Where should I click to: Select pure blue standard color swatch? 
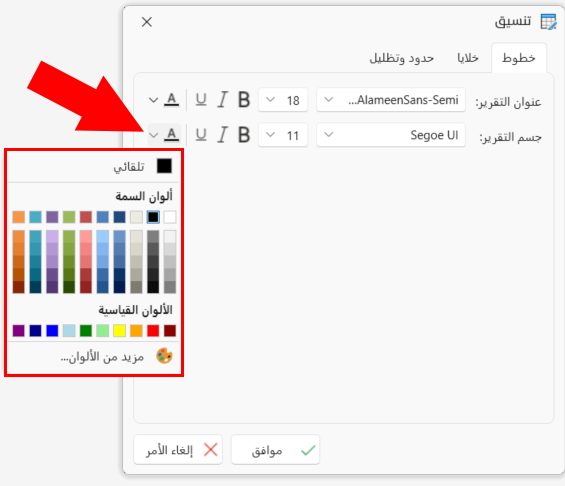point(52,331)
